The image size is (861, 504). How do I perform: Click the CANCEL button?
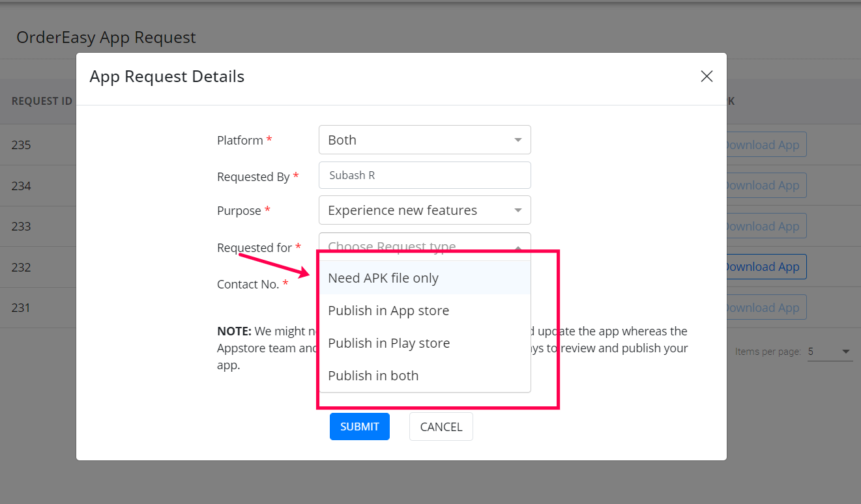tap(441, 427)
